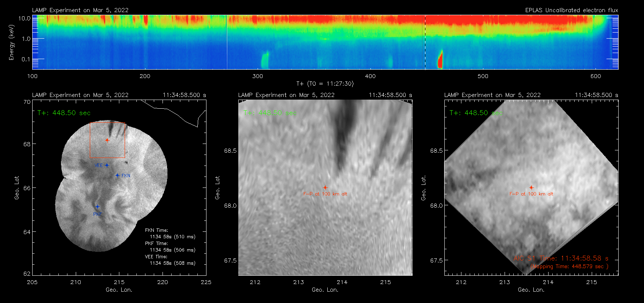644x303 pixels.
Task: Click the 'FKN' label text on left map
Action: 126,176
